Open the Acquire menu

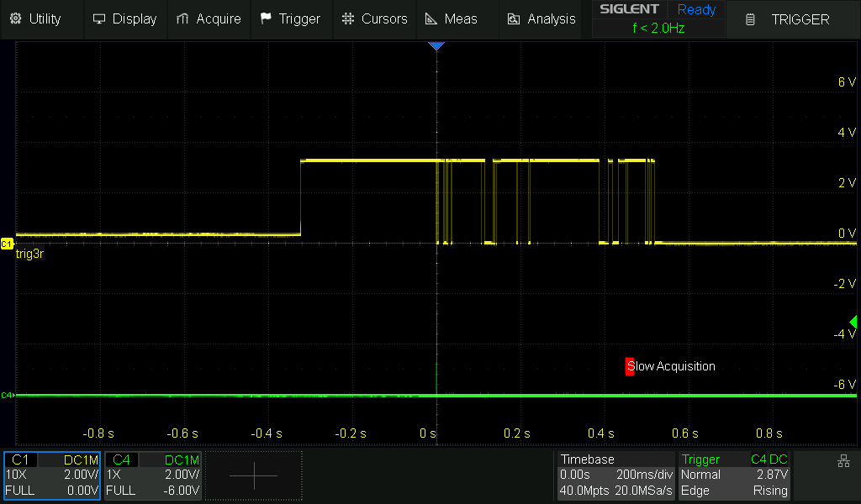tap(209, 18)
